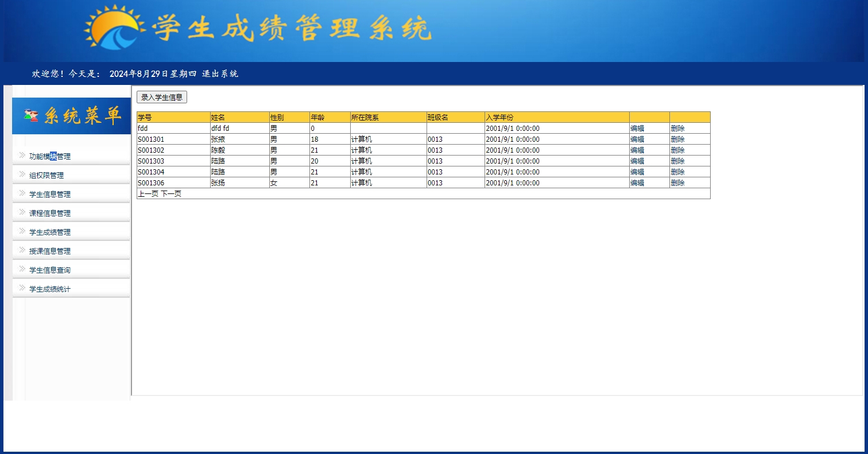Click arrow icon beside 授课信息管理
Image resolution: width=868 pixels, height=454 pixels.
click(x=22, y=250)
